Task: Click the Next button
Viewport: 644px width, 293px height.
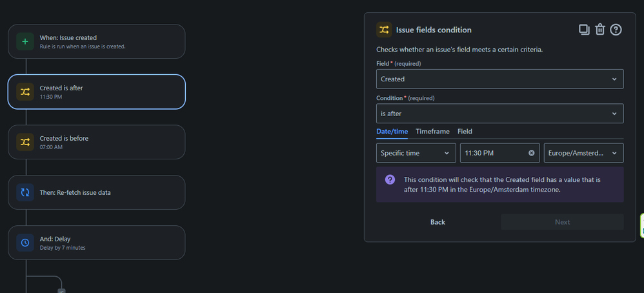Action: point(562,222)
